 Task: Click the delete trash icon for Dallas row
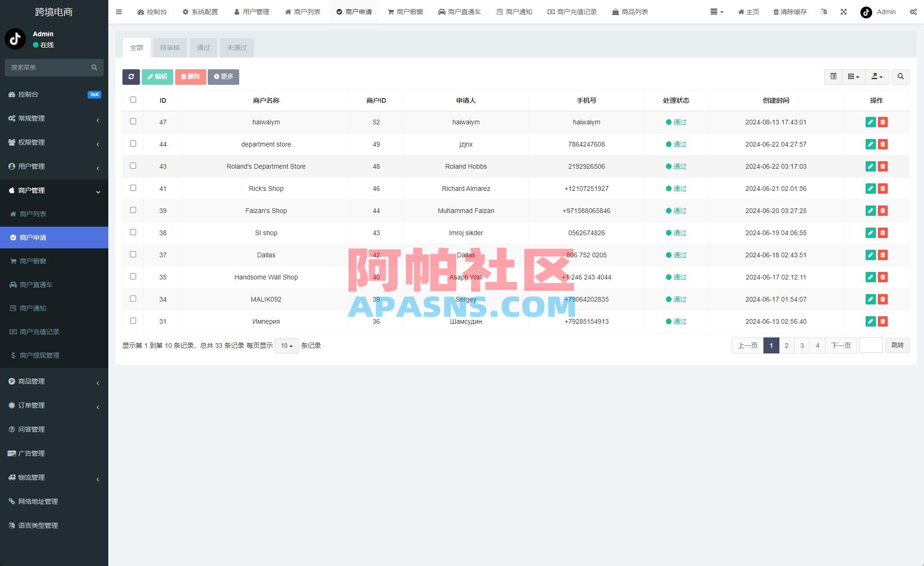(883, 255)
